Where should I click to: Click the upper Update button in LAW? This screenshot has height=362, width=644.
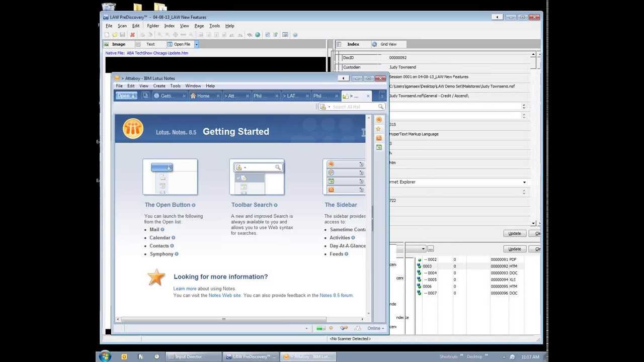coord(515,233)
